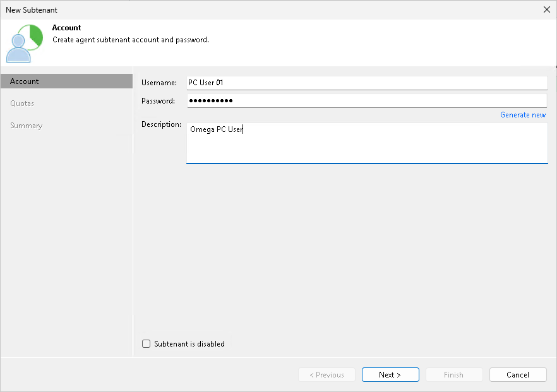Select the Username label
Screen dimensions: 557x392
pyautogui.click(x=159, y=82)
